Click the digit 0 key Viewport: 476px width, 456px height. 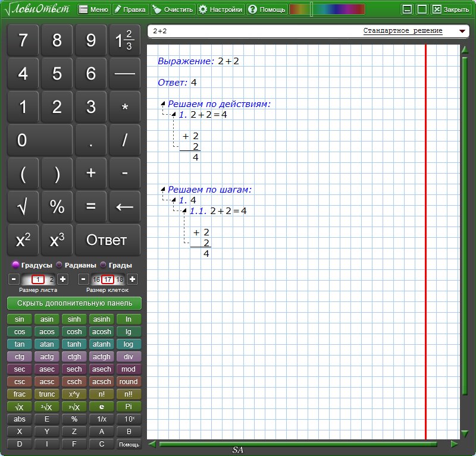pyautogui.click(x=40, y=140)
